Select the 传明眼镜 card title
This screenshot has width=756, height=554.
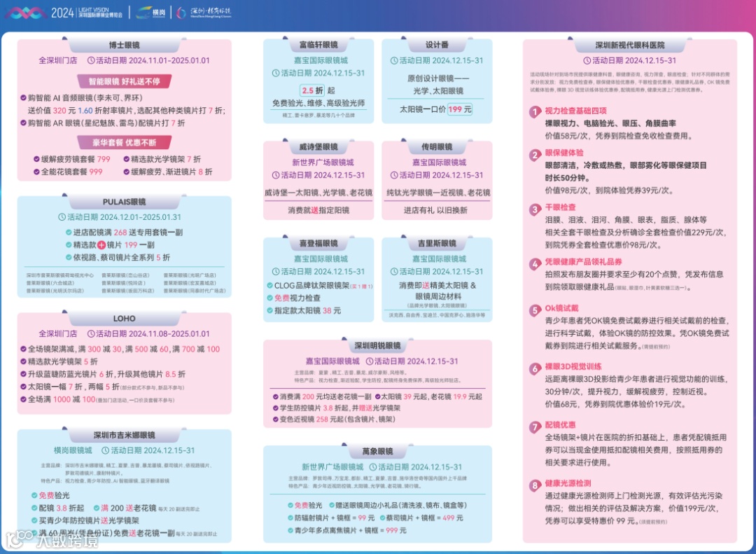[x=437, y=146]
